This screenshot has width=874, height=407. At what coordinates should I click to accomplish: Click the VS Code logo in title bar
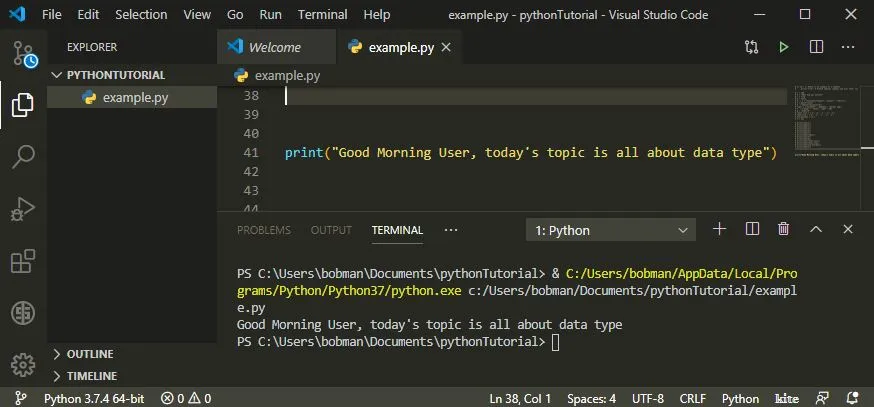17,14
